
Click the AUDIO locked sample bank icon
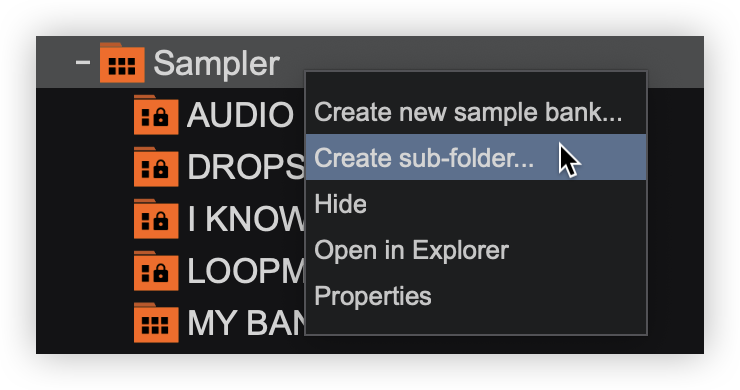(x=156, y=115)
